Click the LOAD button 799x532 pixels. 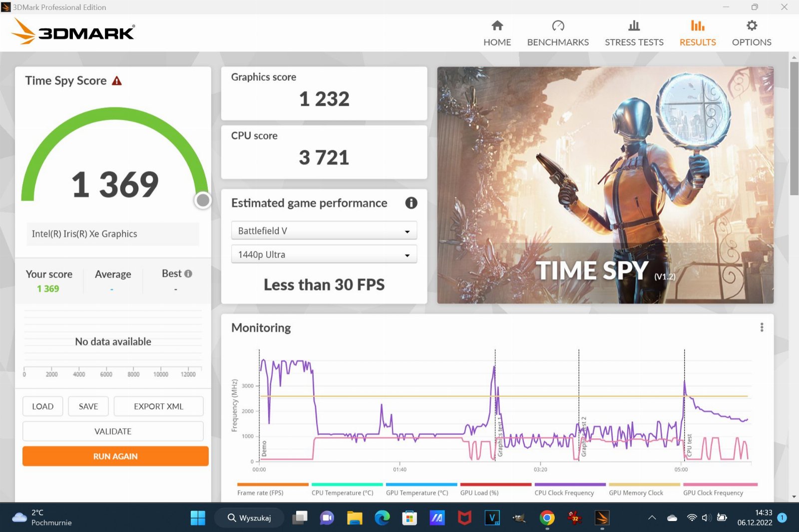click(x=43, y=406)
